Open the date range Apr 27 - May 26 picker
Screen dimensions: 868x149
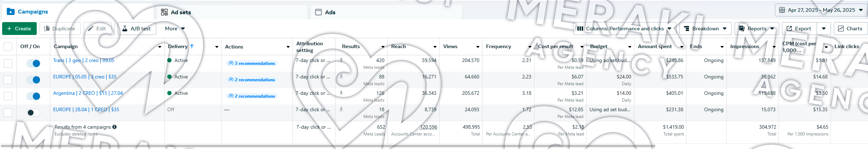[821, 10]
